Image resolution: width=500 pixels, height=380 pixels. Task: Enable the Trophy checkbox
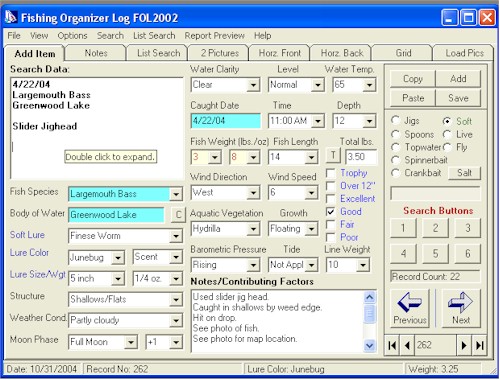331,173
